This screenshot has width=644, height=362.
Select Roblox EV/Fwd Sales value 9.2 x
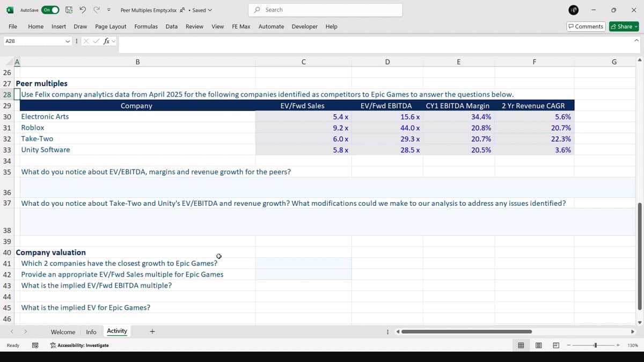(304, 128)
